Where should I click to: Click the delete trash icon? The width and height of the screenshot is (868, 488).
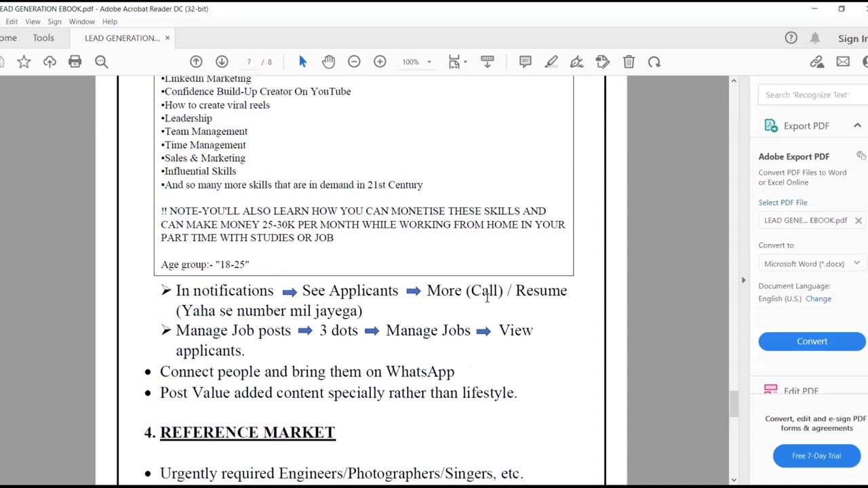pos(629,62)
